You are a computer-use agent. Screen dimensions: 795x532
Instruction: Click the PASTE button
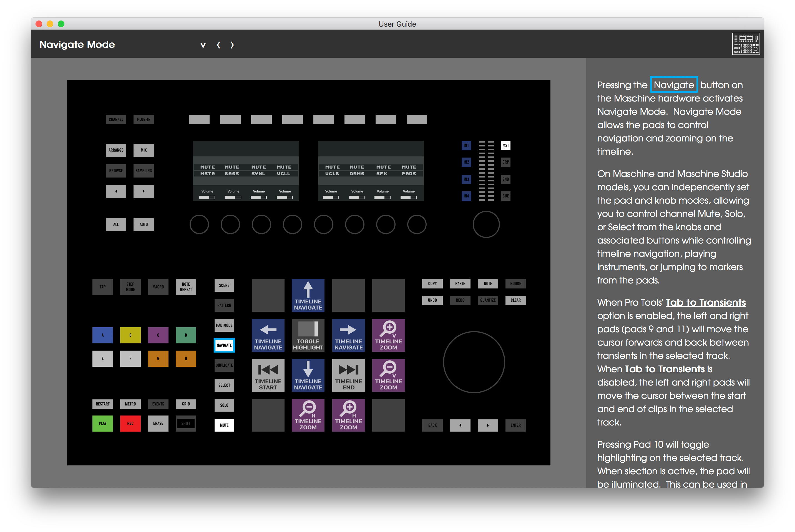pyautogui.click(x=460, y=284)
